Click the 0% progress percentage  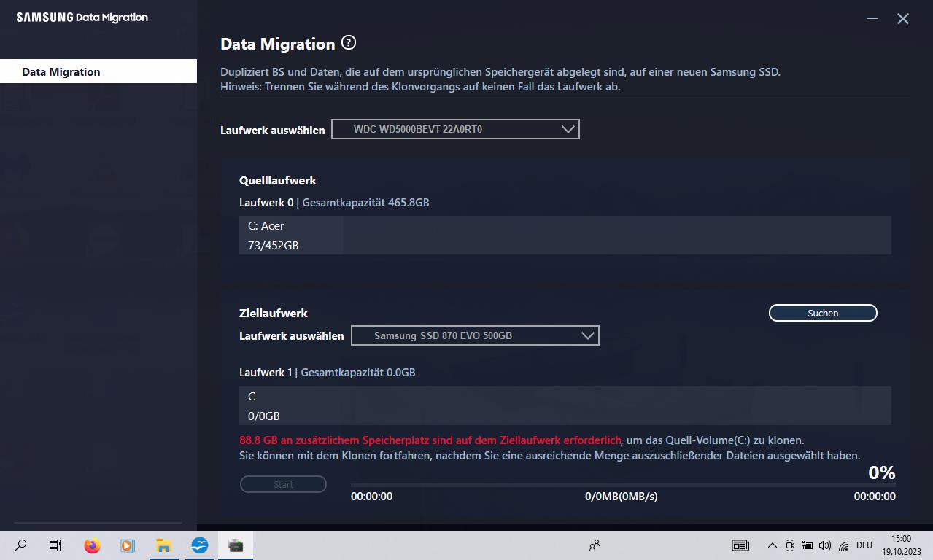pyautogui.click(x=882, y=472)
